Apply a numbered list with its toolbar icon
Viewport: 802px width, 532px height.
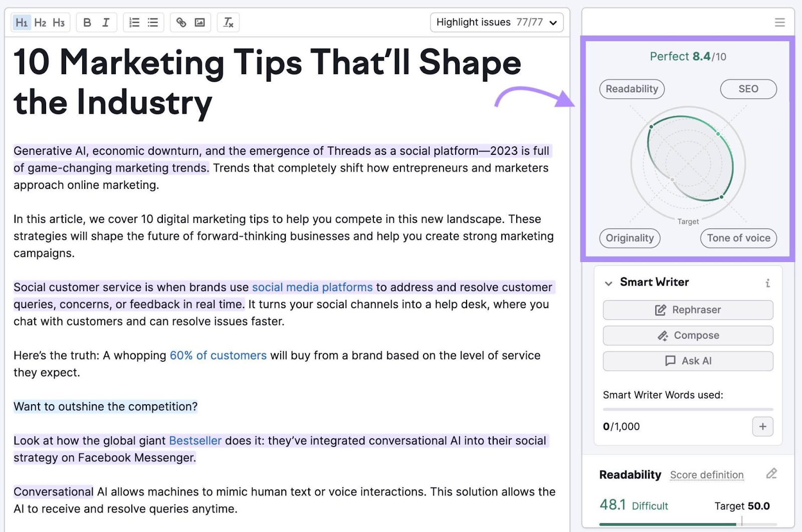click(133, 22)
